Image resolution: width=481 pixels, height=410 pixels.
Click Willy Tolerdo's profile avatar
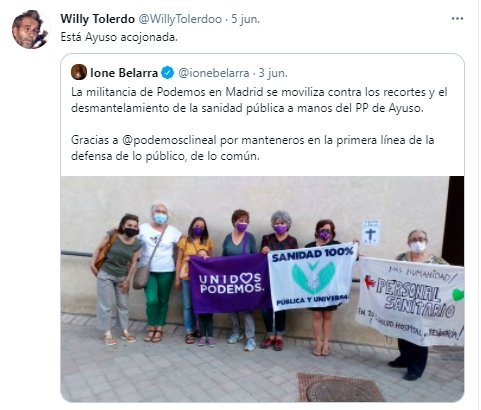click(x=30, y=29)
